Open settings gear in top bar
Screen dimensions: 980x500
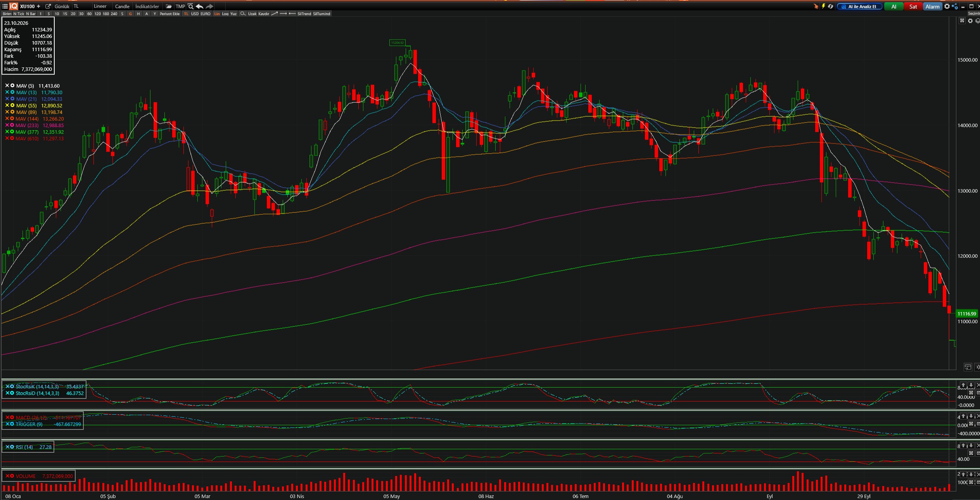947,6
